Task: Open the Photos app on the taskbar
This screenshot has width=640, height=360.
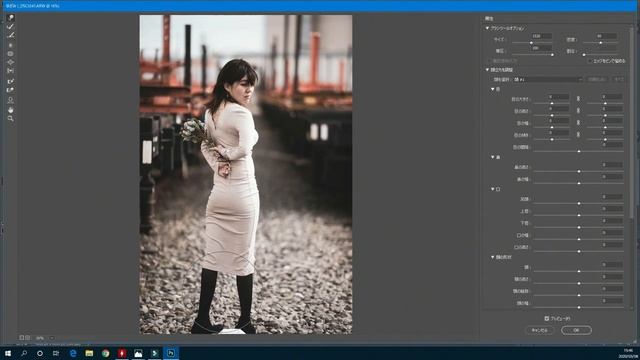Action: click(x=138, y=353)
